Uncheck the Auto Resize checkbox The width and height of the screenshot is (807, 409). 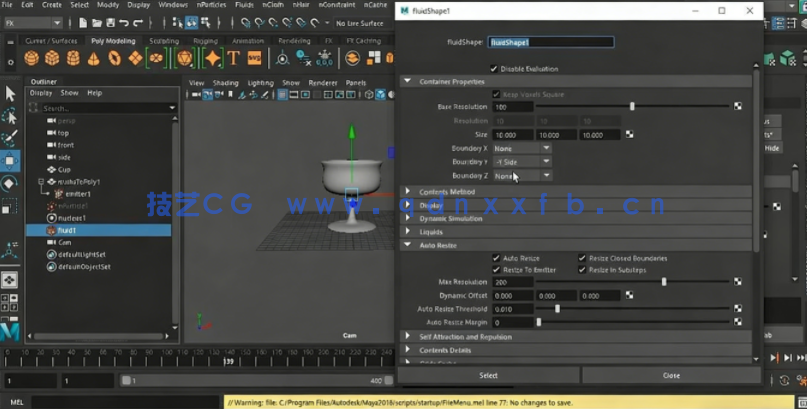[x=496, y=258]
